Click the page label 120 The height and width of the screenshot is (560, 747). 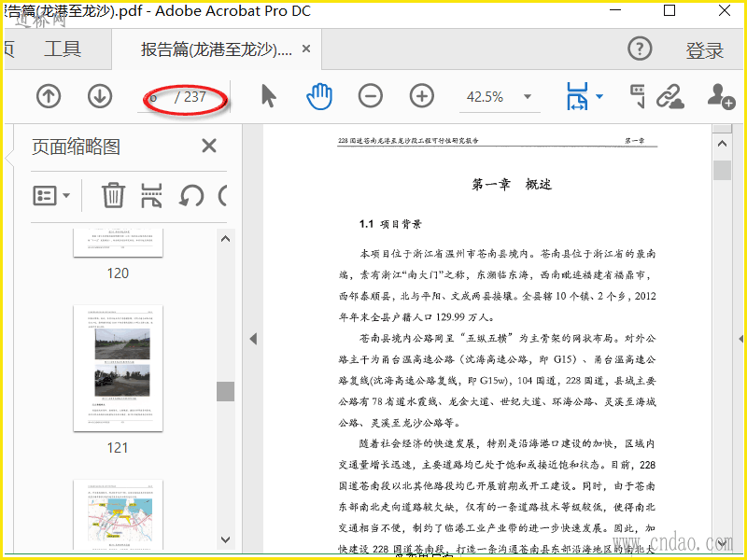pyautogui.click(x=118, y=273)
